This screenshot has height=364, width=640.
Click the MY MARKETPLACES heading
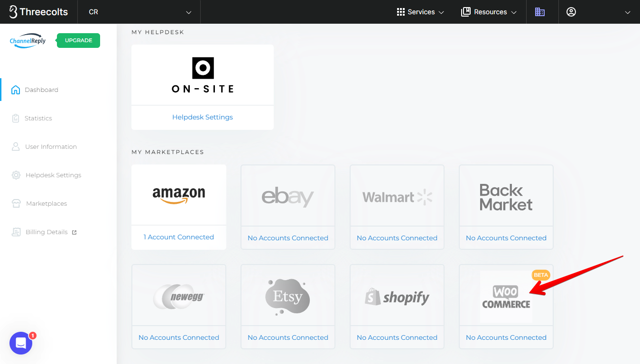(167, 152)
